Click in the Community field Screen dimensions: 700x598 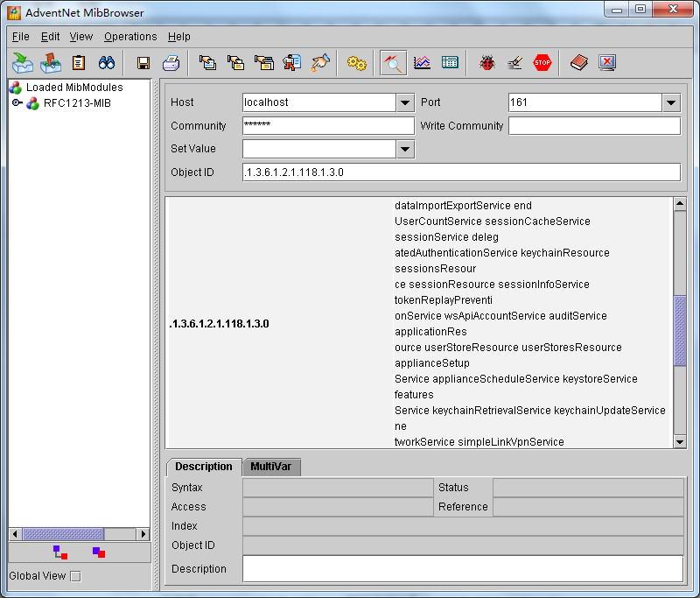click(329, 126)
